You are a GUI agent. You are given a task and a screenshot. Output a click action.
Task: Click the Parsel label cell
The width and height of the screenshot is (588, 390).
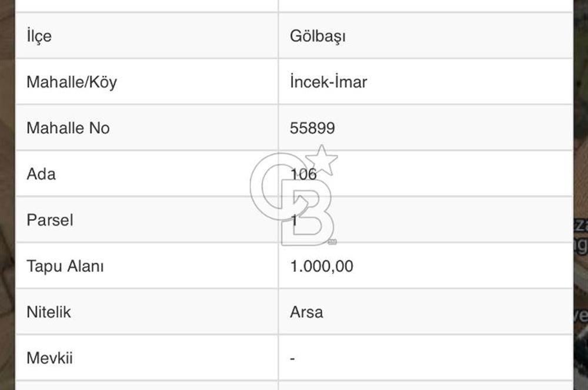coord(147,220)
